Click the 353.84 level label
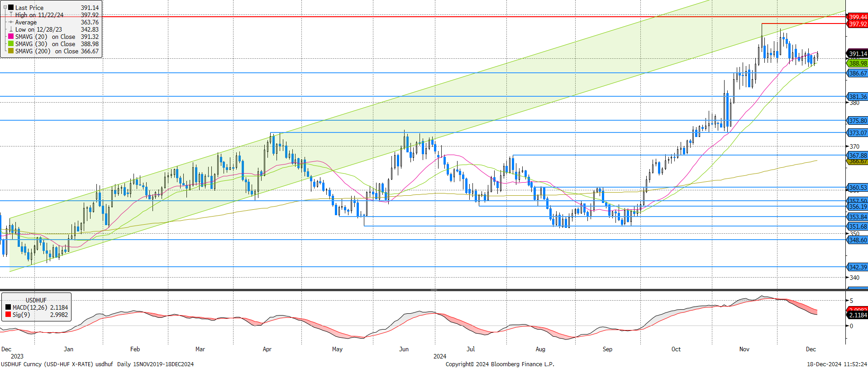Screen dimensions: 868x368 click(x=858, y=217)
